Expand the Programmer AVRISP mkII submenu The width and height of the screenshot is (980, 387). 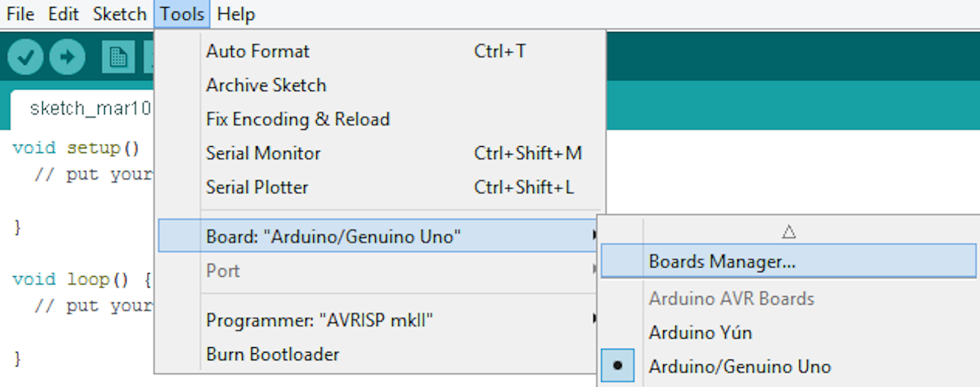point(319,320)
